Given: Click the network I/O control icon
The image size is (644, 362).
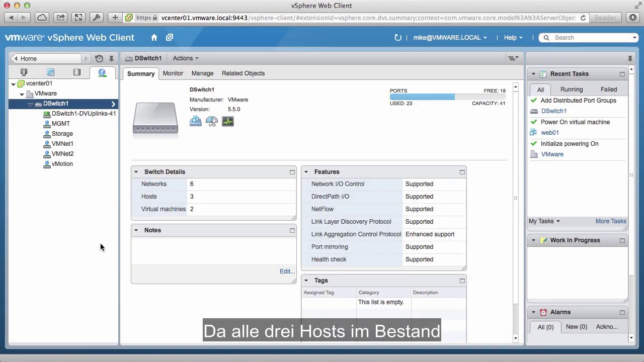Looking at the screenshot, I should [212, 121].
